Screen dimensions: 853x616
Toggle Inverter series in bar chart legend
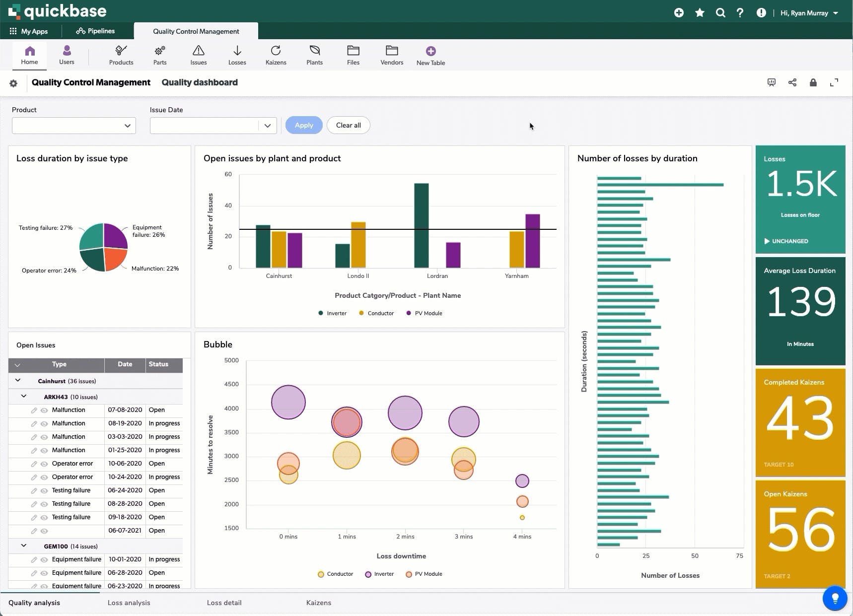[333, 313]
